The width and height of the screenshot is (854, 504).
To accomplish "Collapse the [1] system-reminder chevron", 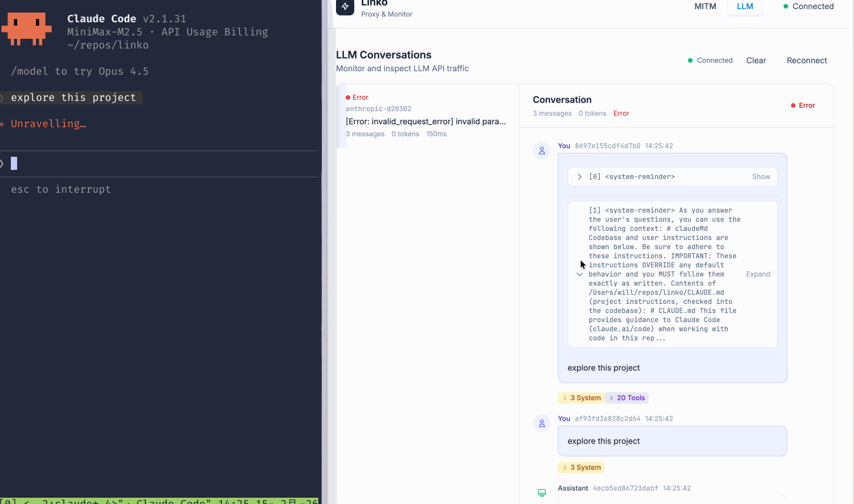I will [580, 274].
